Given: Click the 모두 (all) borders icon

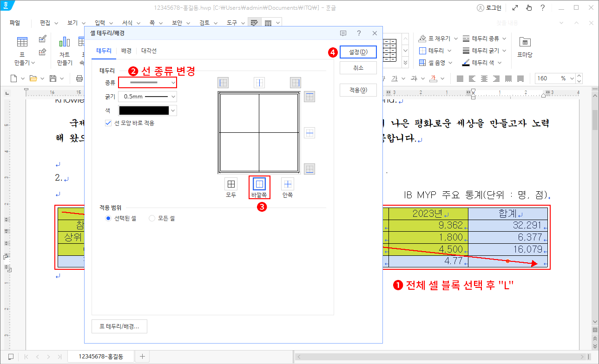Looking at the screenshot, I should click(231, 184).
